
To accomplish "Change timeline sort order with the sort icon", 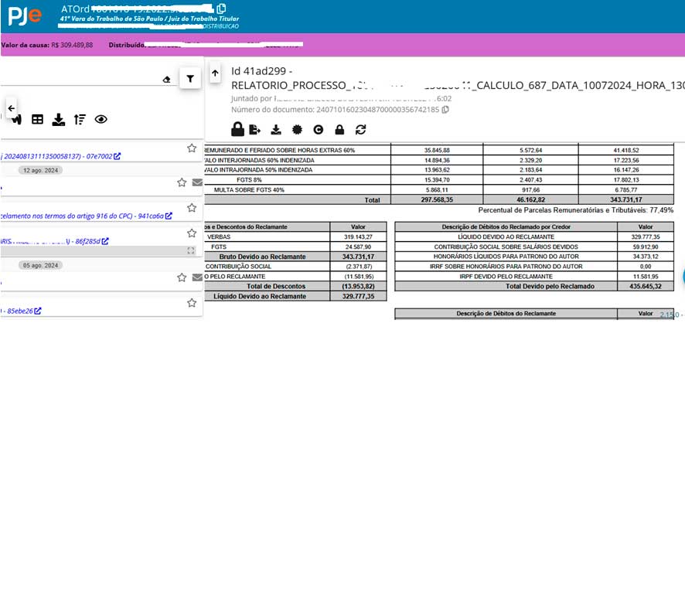I will point(80,119).
